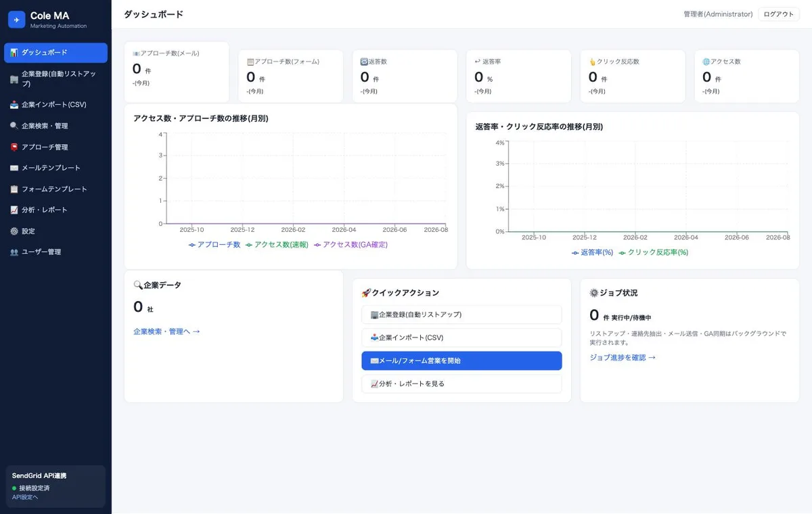The height and width of the screenshot is (514, 812).
Task: Click the 4% label on right chart axis
Action: [x=500, y=143]
